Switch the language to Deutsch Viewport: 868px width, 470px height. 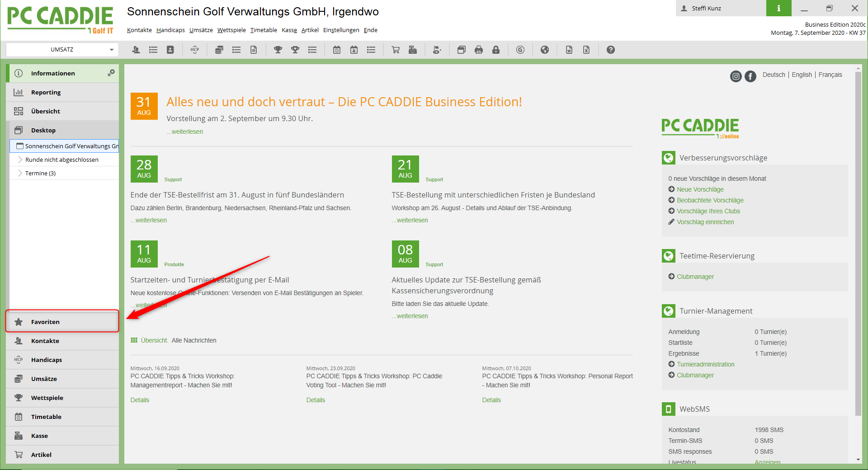coord(774,75)
